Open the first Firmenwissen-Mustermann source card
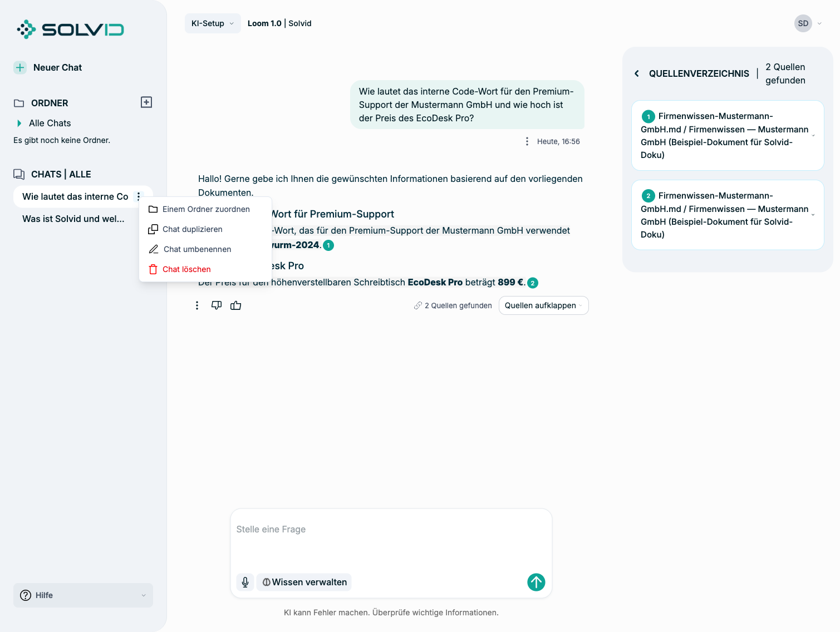The height and width of the screenshot is (632, 840). coord(728,135)
